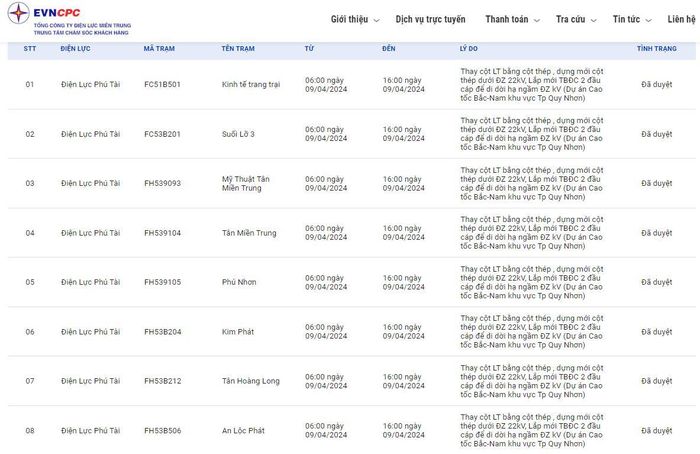Viewport: 700px width, 454px height.
Task: Click the EVNCPC star logo icon
Action: tap(18, 13)
